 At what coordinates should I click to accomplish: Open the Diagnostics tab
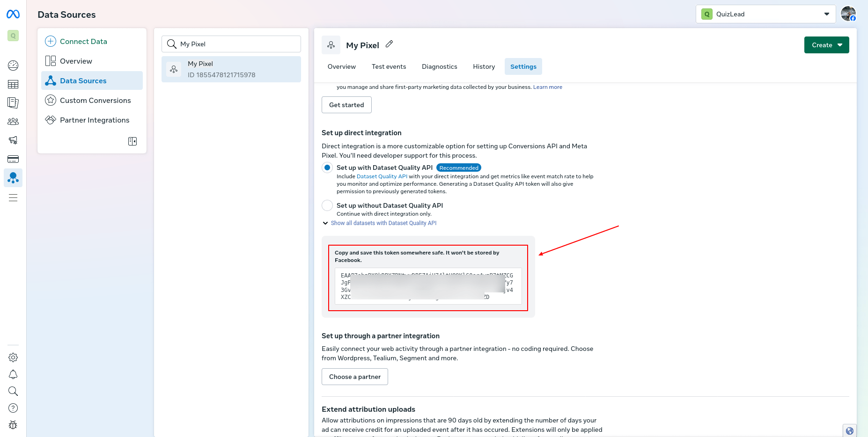pyautogui.click(x=440, y=66)
